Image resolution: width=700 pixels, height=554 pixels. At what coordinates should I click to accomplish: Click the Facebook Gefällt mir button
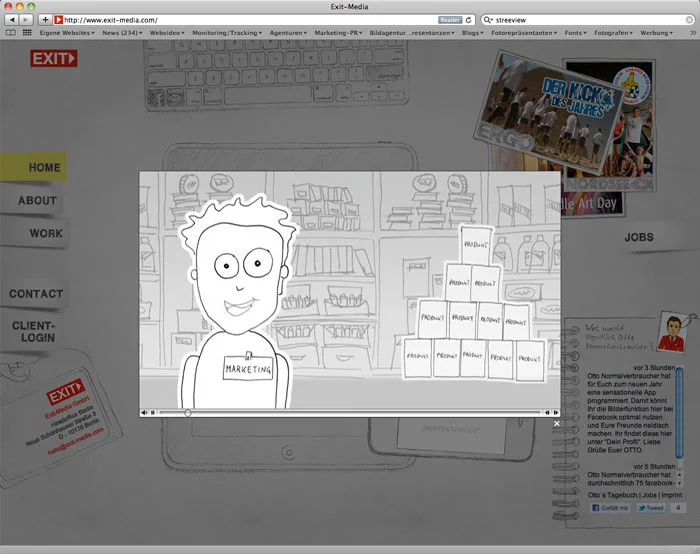pyautogui.click(x=611, y=508)
